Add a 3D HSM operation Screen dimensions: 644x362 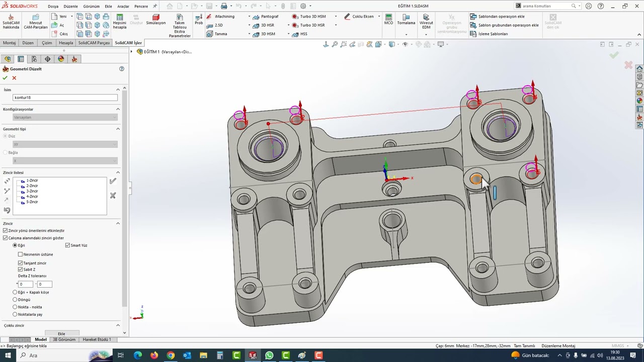pos(264,34)
